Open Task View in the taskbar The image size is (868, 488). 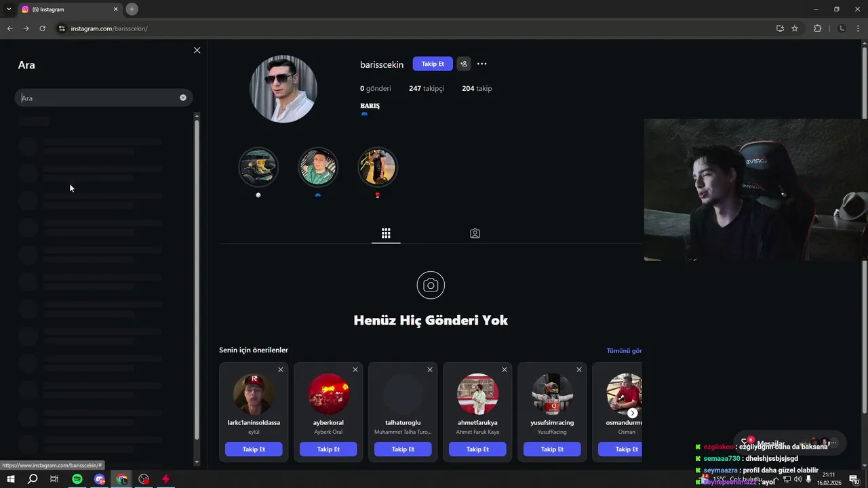(x=54, y=479)
